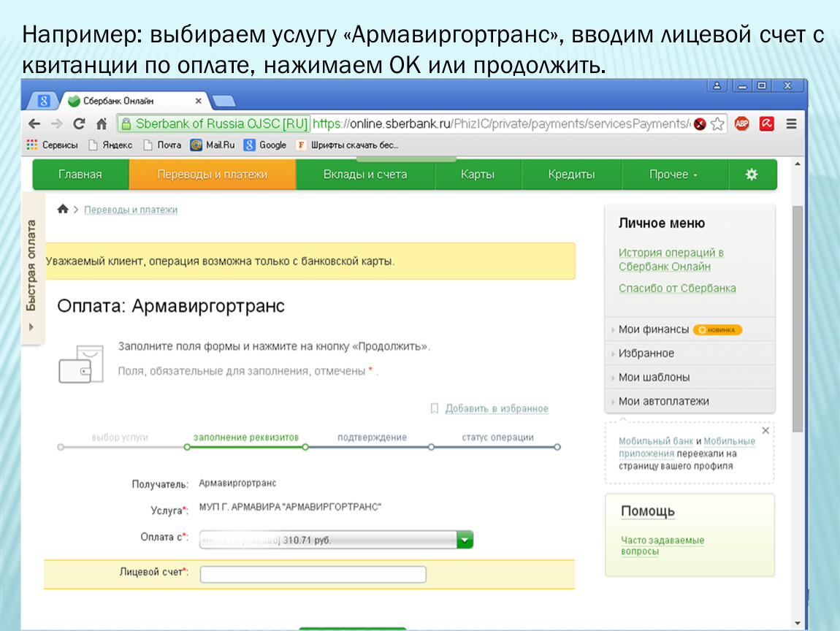Screen dimensions: 840x631
Task: Open the Шрифты скачать bookmark
Action: pos(347,145)
